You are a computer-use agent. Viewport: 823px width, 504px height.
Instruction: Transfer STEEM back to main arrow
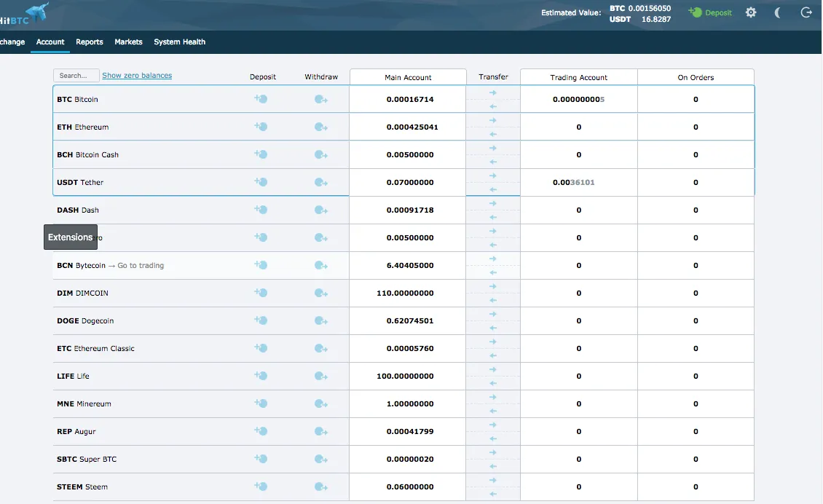point(493,494)
